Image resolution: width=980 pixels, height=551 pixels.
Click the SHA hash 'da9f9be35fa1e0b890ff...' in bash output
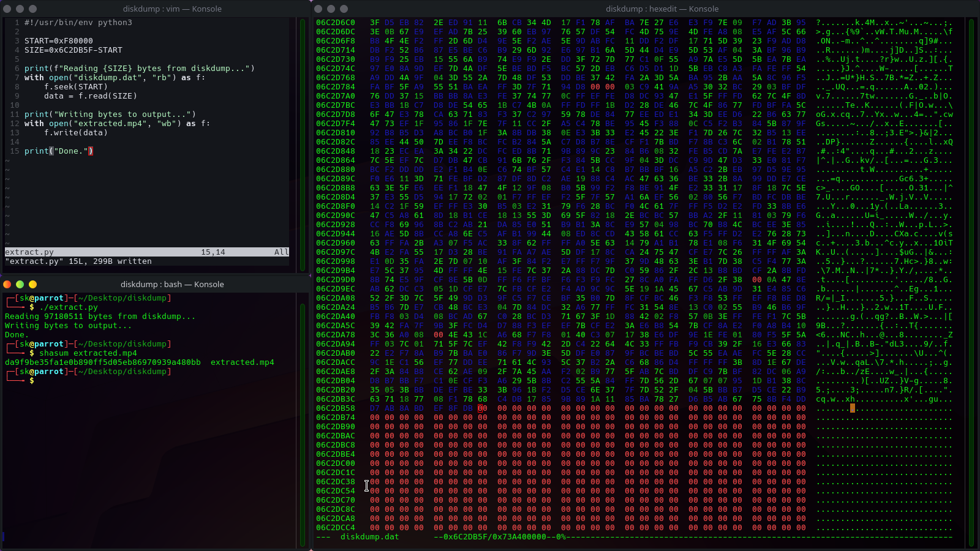coord(103,362)
